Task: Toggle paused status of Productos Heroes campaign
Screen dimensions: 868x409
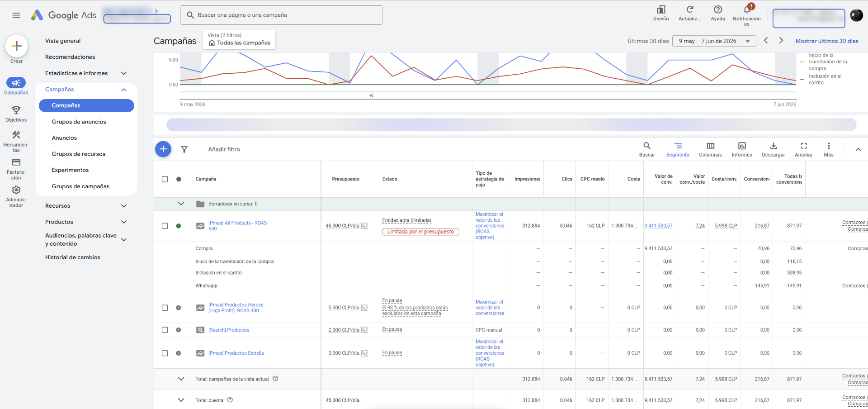Action: pos(179,308)
